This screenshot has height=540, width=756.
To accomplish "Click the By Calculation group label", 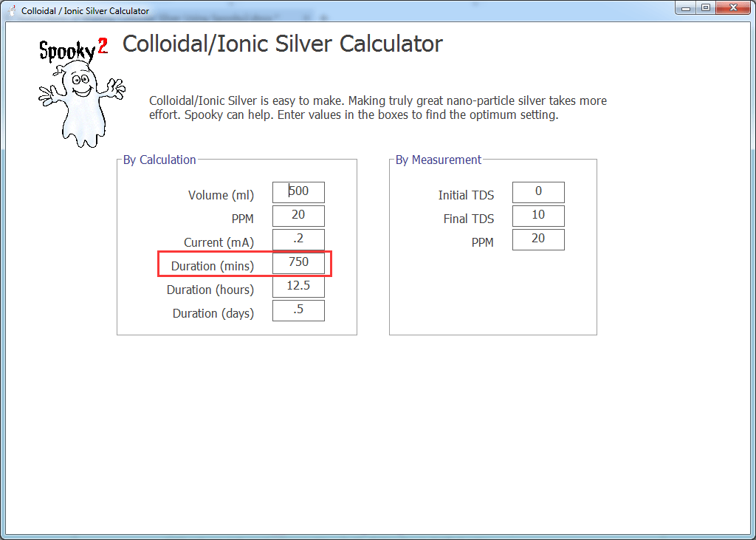I will [x=159, y=160].
